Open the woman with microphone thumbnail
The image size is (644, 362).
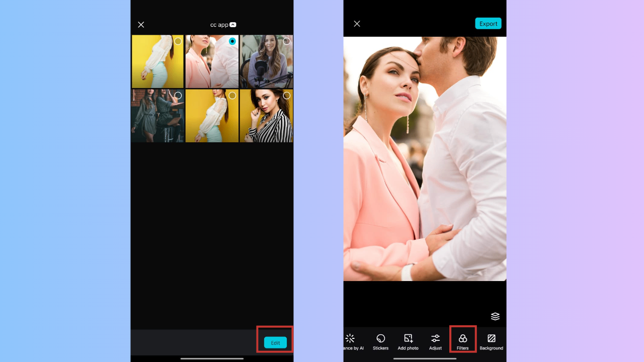coord(266,61)
